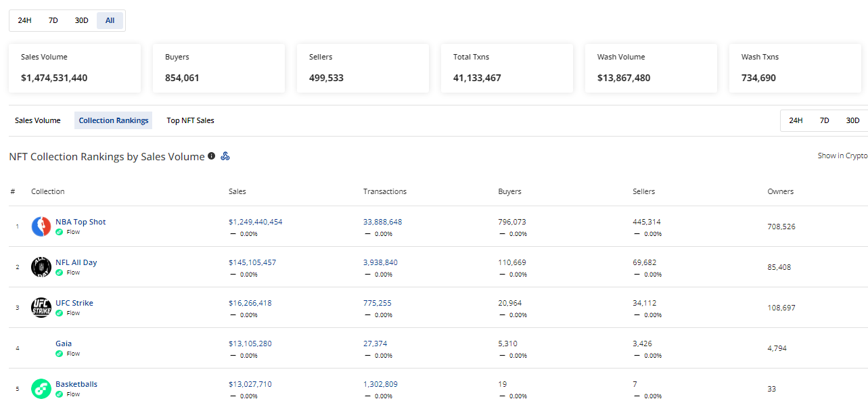Click the Basketballs collection logo
This screenshot has height=403, width=868.
point(41,389)
